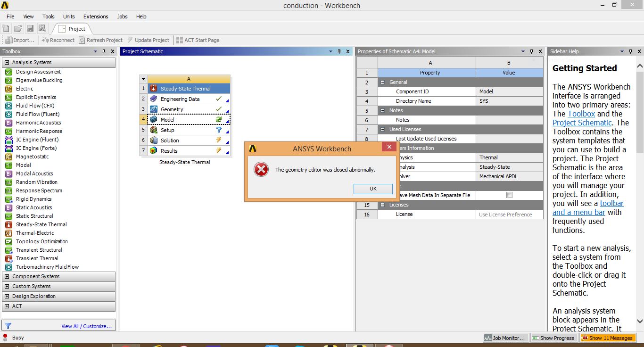The height and width of the screenshot is (347, 644).
Task: Select Transient Thermal in Toolbox
Action: click(37, 258)
